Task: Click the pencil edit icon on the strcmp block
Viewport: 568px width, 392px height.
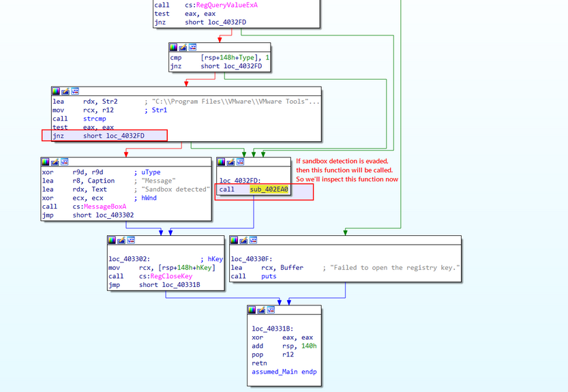Action: [65, 91]
